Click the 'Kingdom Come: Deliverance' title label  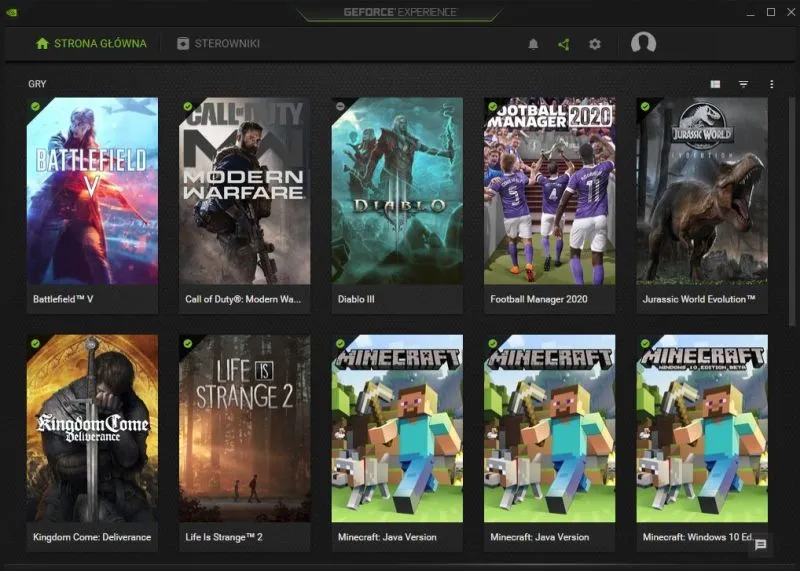click(x=92, y=537)
